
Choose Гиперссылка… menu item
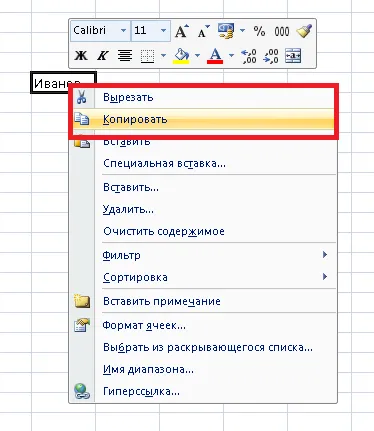click(x=203, y=391)
